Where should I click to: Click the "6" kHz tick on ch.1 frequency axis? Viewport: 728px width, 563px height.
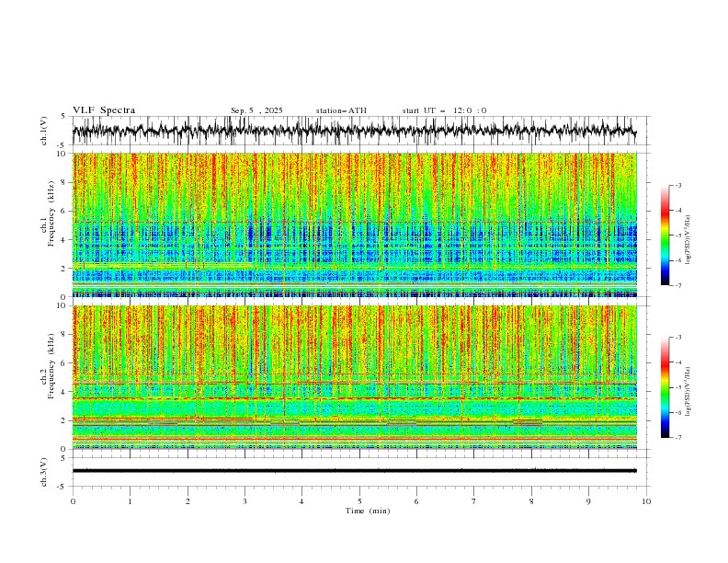coord(65,211)
